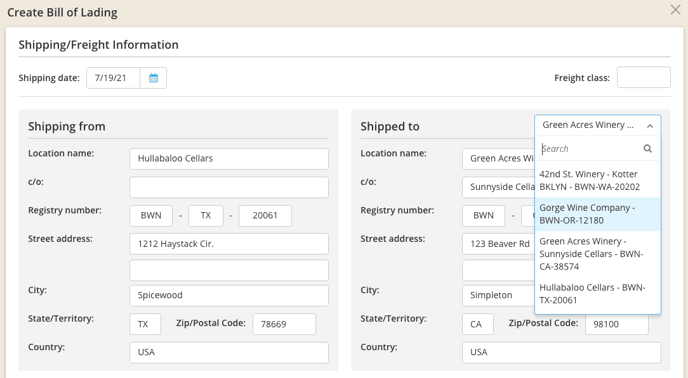Edit Shipped to Country field USA

(x=561, y=353)
